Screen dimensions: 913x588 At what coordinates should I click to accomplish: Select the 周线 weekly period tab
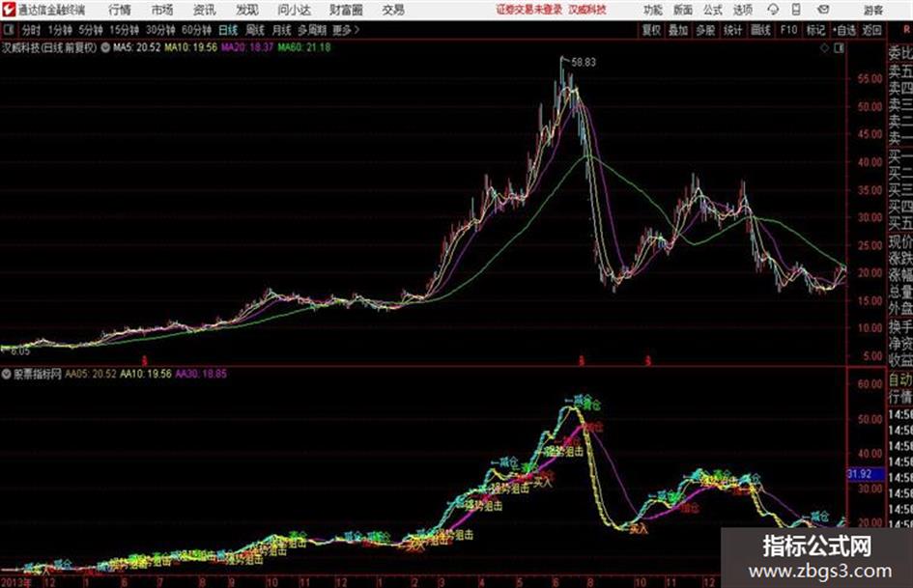(x=255, y=30)
